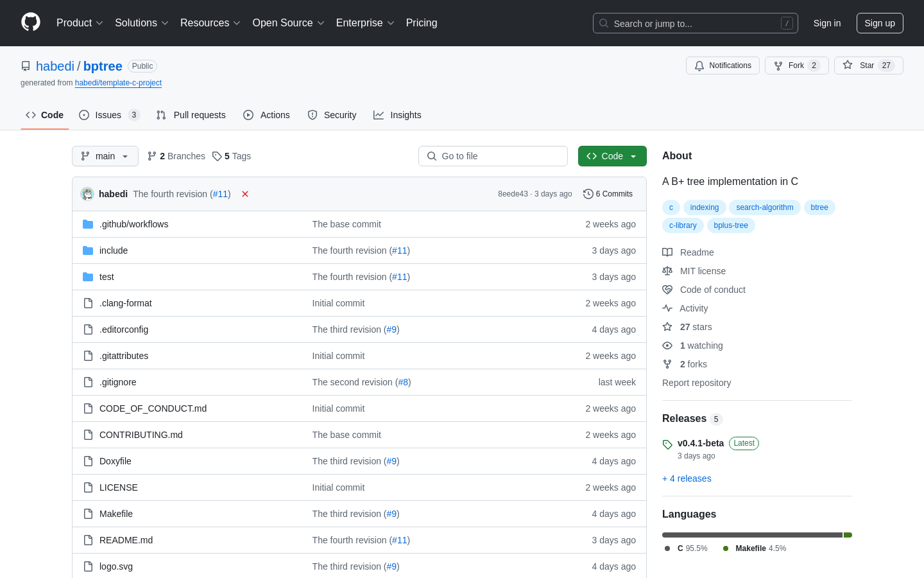
Task: Click the GitHub logo icon
Action: point(31,22)
